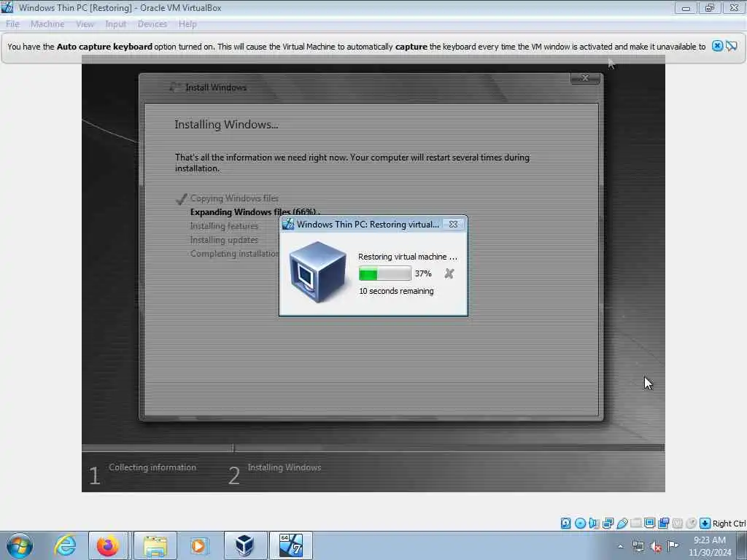Open the Windows Start menu orb

coord(20,545)
